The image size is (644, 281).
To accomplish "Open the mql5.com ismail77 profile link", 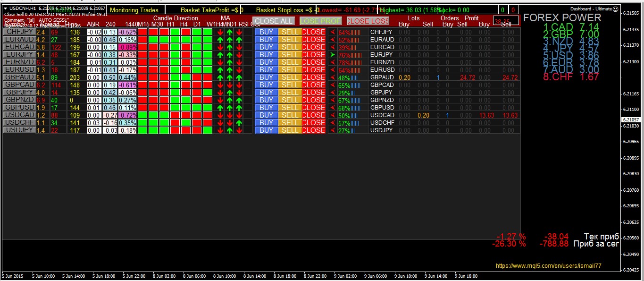I will click(548, 266).
